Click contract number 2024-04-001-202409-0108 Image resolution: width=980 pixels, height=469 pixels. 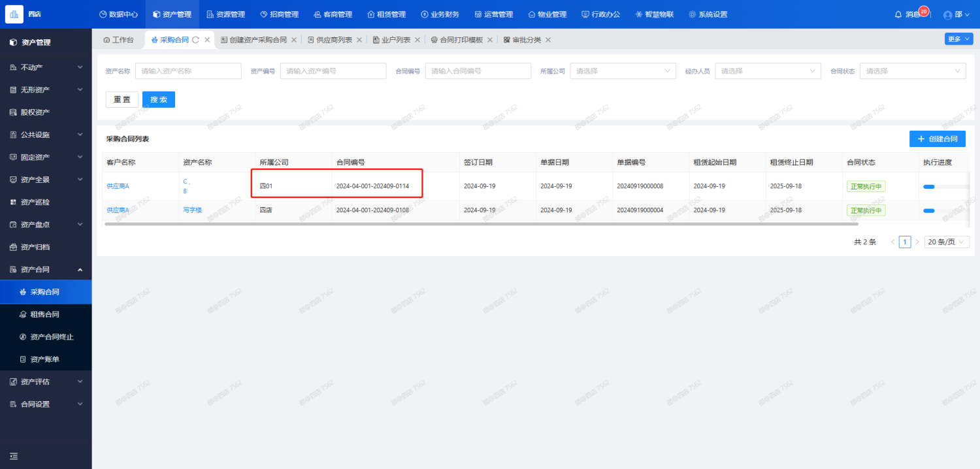pyautogui.click(x=372, y=210)
